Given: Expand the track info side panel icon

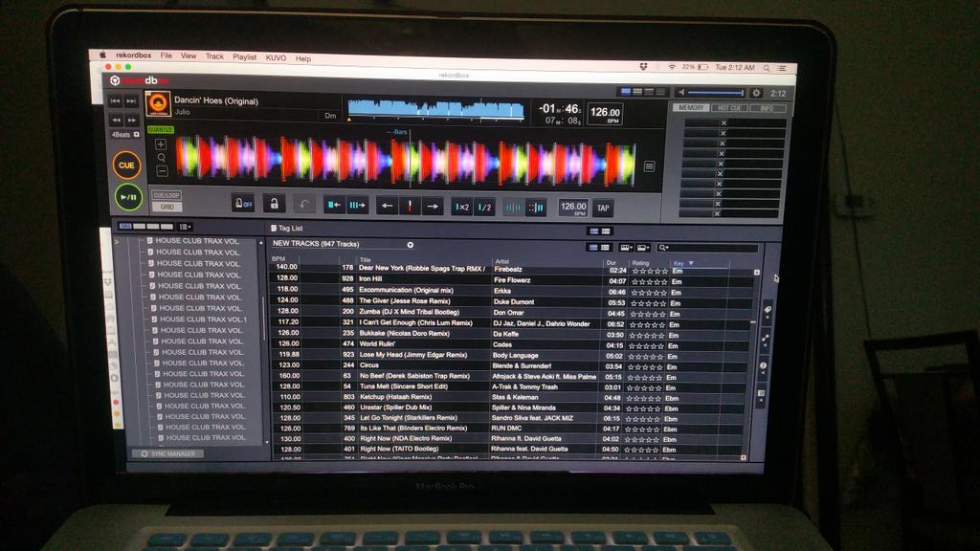Looking at the screenshot, I should (763, 366).
